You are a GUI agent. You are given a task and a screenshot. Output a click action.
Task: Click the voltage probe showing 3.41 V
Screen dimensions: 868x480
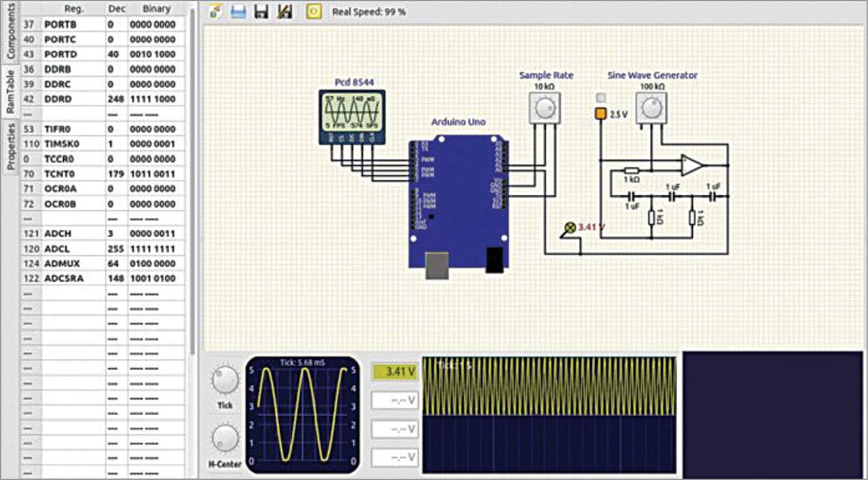(x=570, y=227)
